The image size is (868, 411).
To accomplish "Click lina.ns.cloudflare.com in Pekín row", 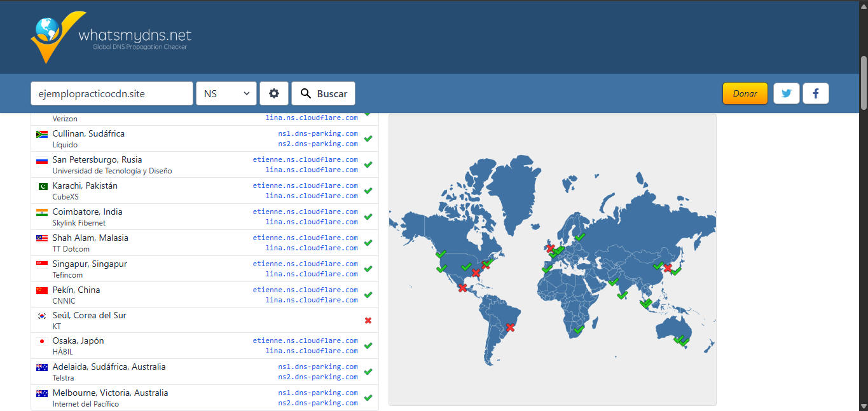I will [x=312, y=300].
